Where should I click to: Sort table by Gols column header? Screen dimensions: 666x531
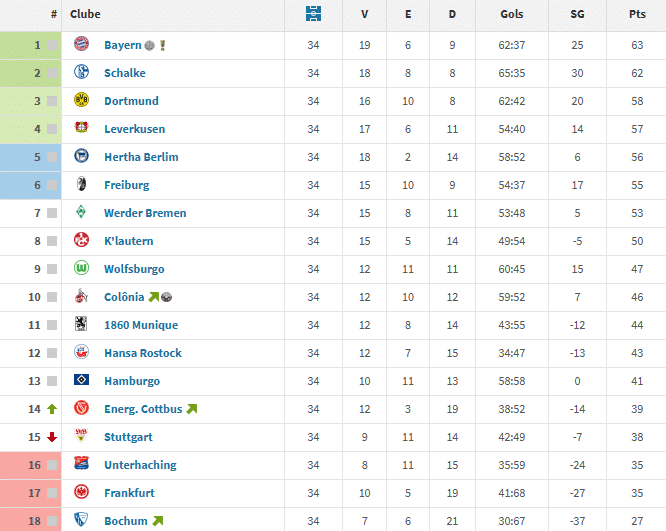pyautogui.click(x=512, y=15)
